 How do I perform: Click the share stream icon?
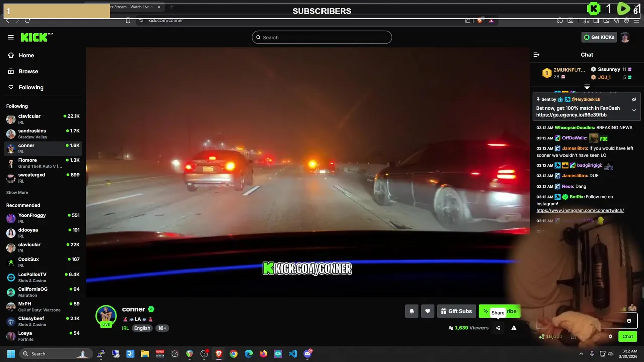(498, 328)
